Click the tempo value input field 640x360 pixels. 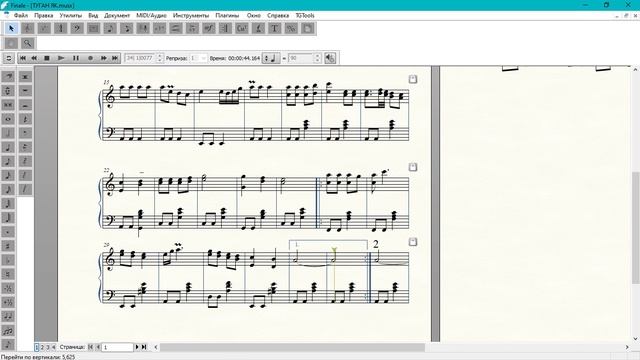point(301,58)
